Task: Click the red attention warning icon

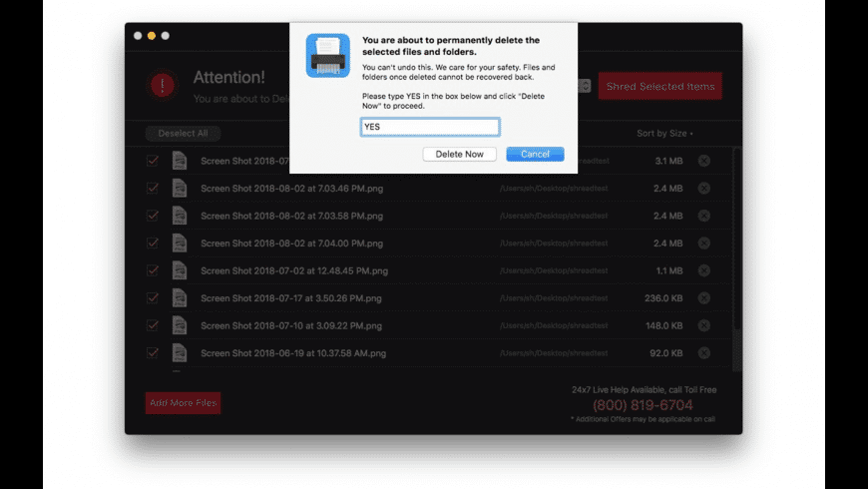Action: click(x=163, y=85)
